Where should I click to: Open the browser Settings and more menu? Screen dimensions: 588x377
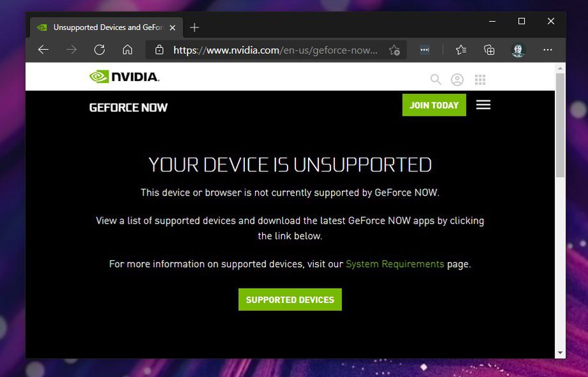(x=548, y=50)
